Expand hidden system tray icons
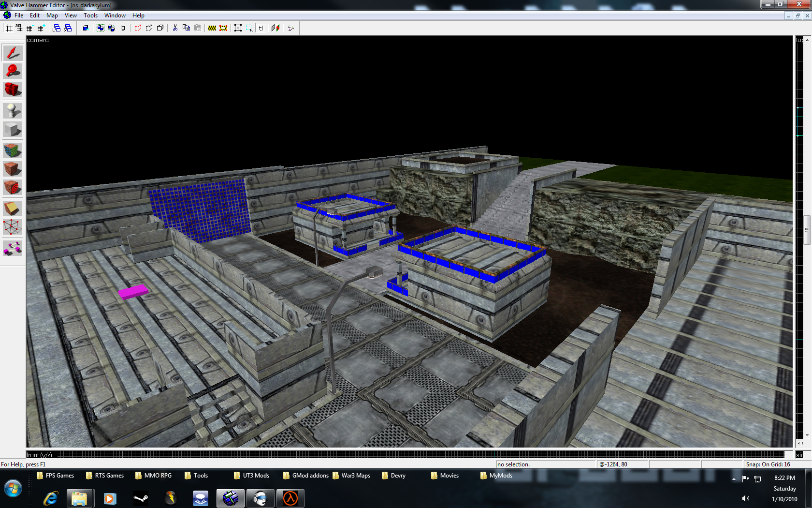Screen dimensions: 812x508 (x=734, y=478)
